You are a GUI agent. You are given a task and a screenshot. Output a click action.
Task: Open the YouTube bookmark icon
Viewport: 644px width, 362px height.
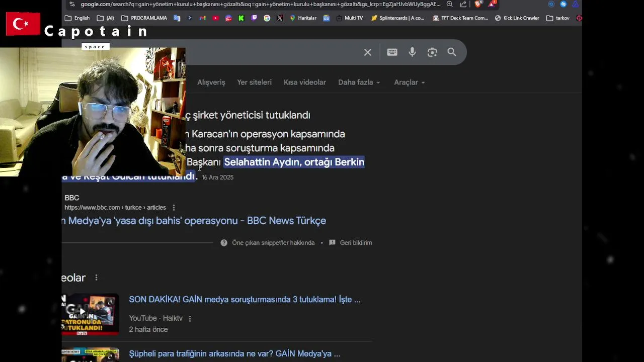click(x=215, y=18)
